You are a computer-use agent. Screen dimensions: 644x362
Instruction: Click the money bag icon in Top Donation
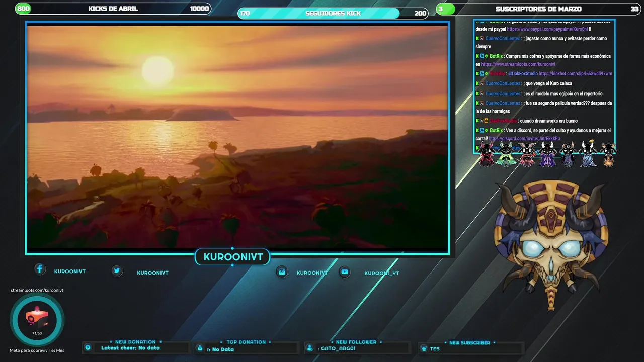pos(200,348)
